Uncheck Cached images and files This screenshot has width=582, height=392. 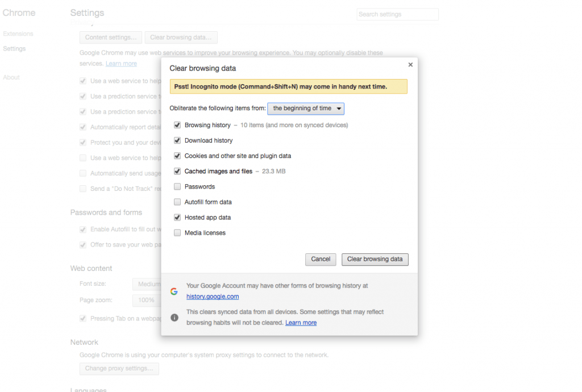(177, 171)
